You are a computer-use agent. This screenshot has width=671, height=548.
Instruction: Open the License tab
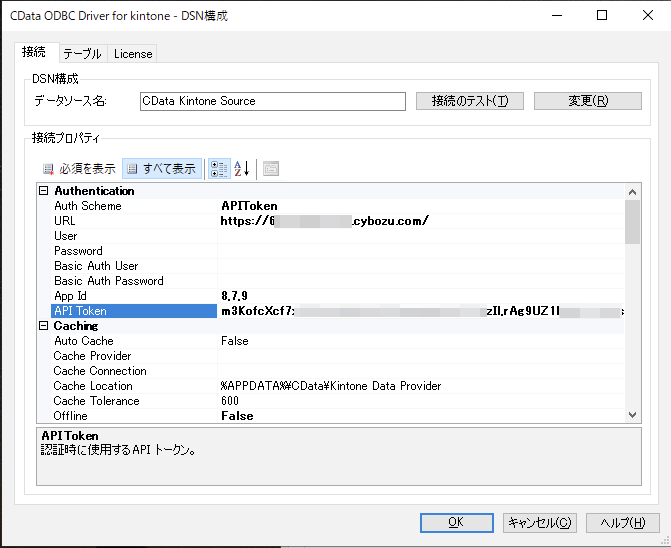coord(133,54)
